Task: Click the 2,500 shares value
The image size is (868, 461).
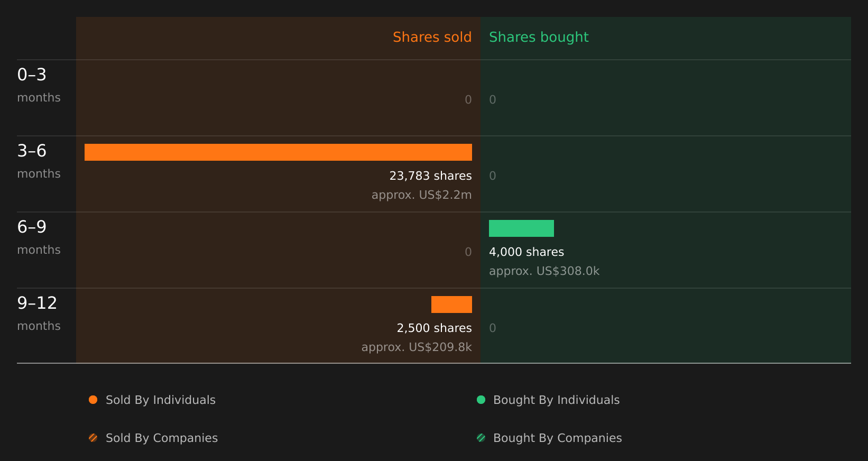Action: 435,328
